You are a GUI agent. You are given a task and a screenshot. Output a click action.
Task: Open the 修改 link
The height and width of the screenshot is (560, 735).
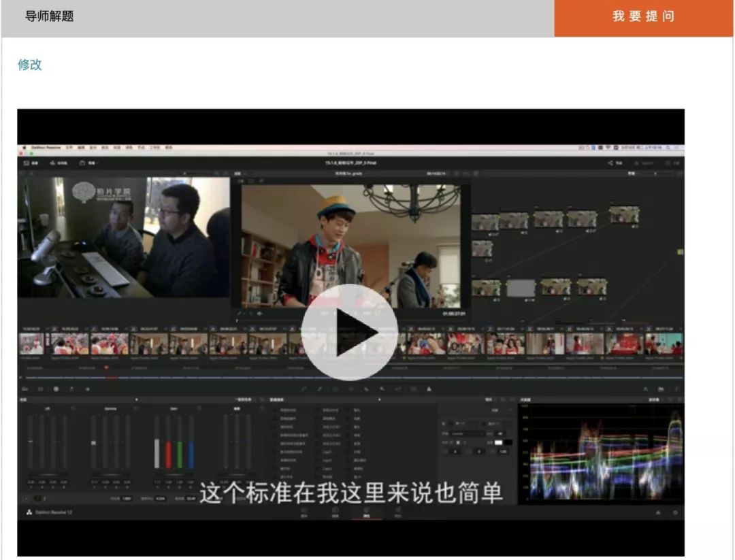coord(29,65)
